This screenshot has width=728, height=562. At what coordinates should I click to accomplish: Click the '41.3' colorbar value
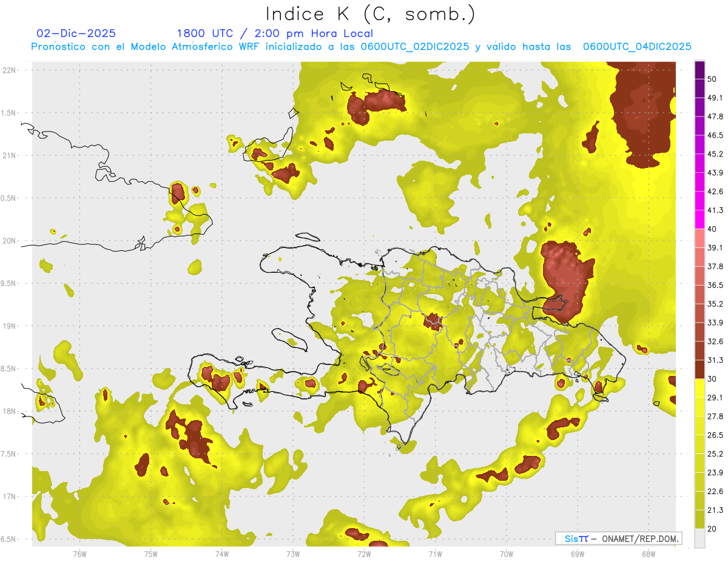(716, 210)
